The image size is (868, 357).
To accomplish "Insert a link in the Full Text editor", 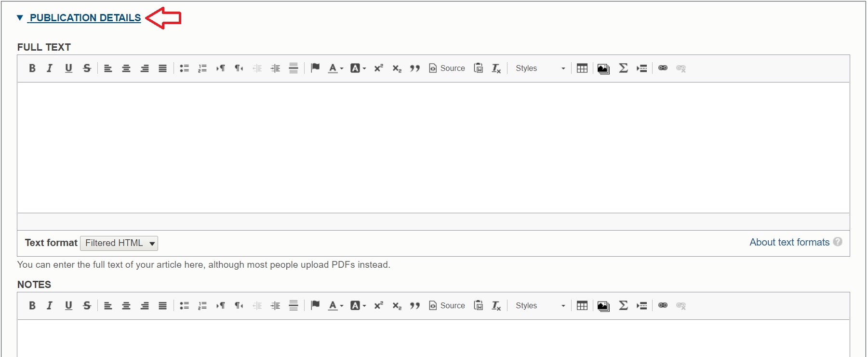I will [663, 69].
